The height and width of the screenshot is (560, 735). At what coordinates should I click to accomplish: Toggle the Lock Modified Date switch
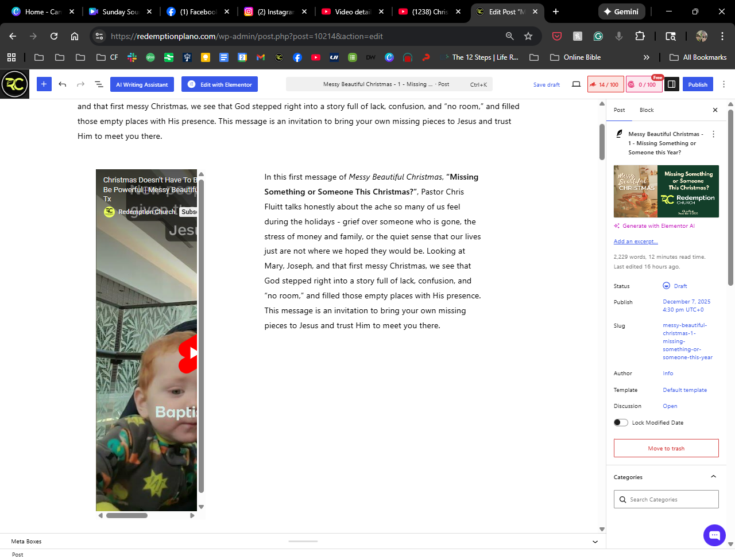point(621,423)
